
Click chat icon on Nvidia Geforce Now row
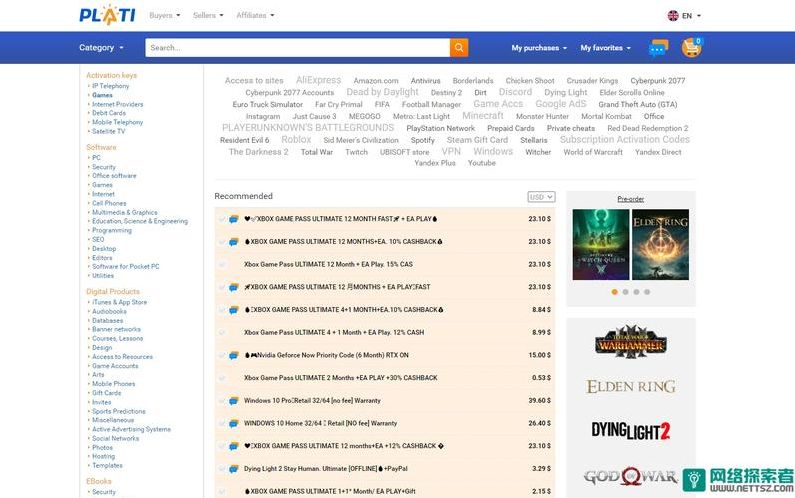pos(234,355)
